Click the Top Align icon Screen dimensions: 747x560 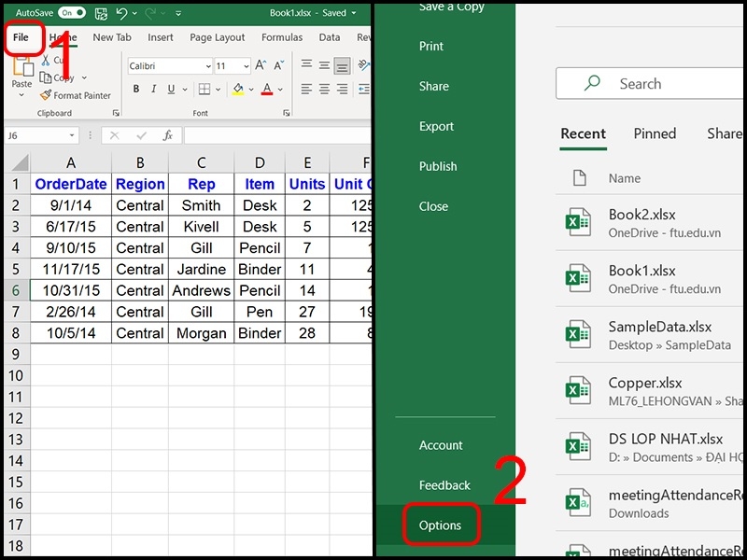coord(306,64)
